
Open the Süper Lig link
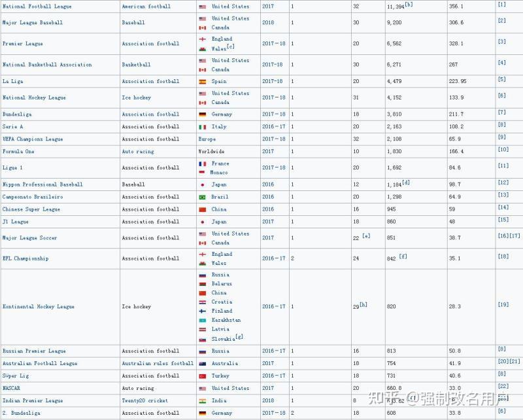point(16,376)
